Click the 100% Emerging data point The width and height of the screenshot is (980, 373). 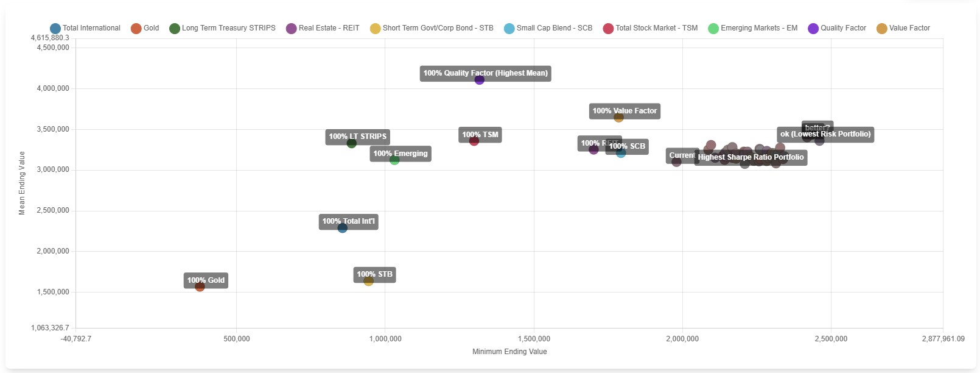[x=394, y=160]
